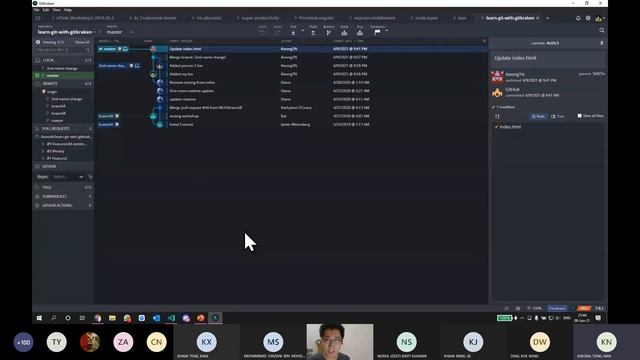Open the notifications bell icon
The width and height of the screenshot is (640, 360).
pyautogui.click(x=578, y=18)
